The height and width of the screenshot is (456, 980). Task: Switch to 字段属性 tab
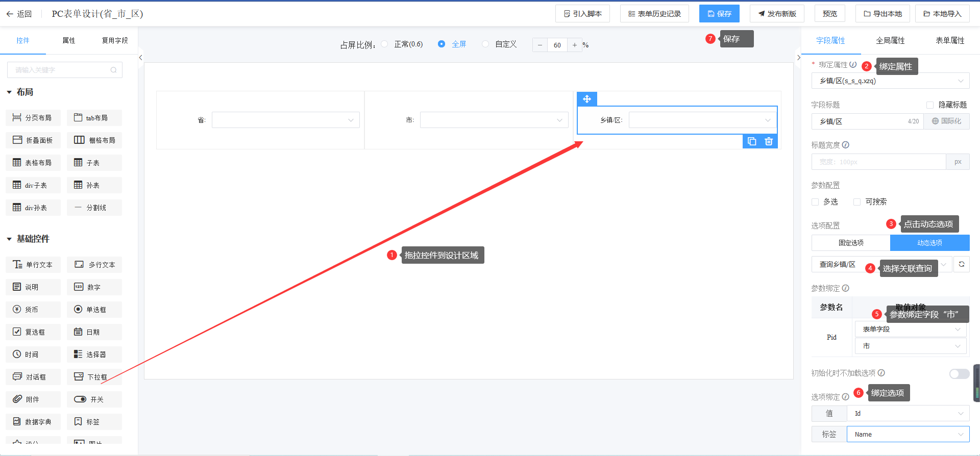click(x=830, y=40)
